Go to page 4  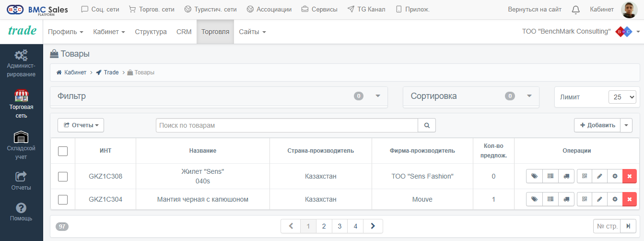tap(355, 226)
